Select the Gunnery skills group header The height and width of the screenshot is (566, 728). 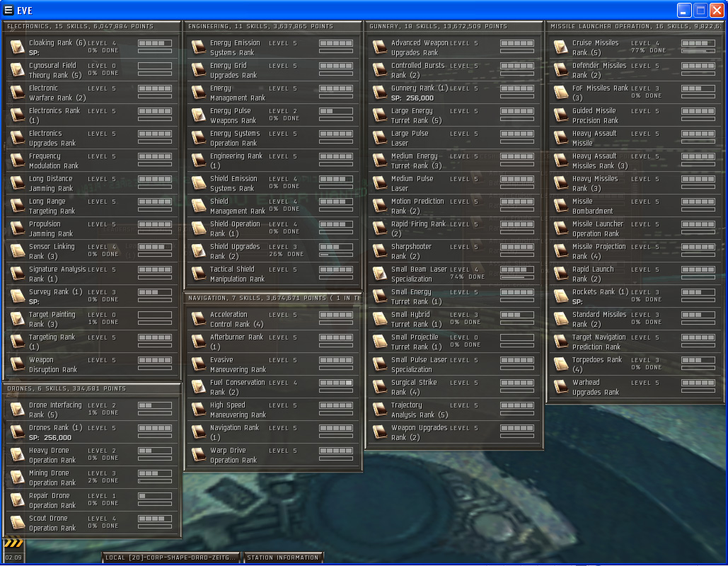click(x=454, y=26)
